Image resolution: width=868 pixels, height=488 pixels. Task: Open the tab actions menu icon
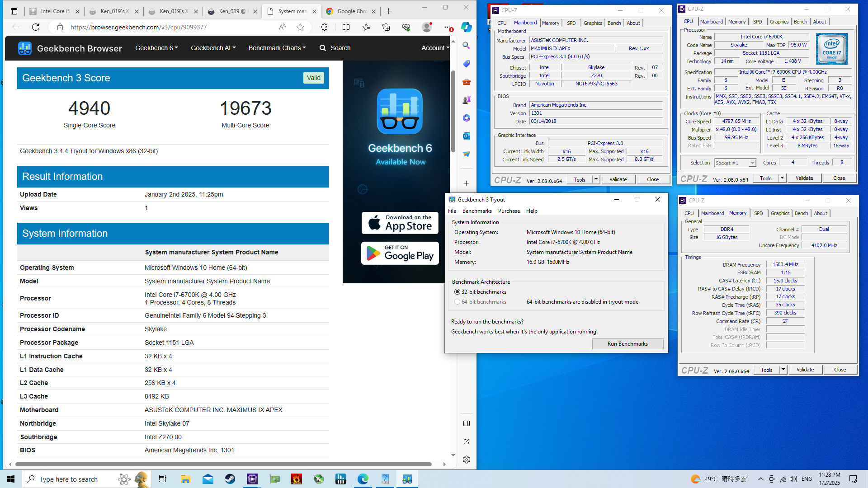[x=14, y=11]
